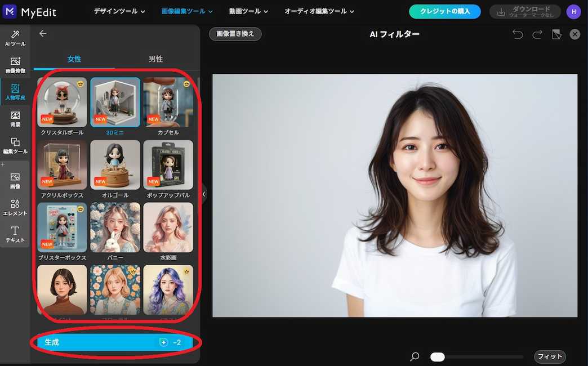Select the バニー filter thumbnail
This screenshot has height=366, width=588.
[115, 227]
